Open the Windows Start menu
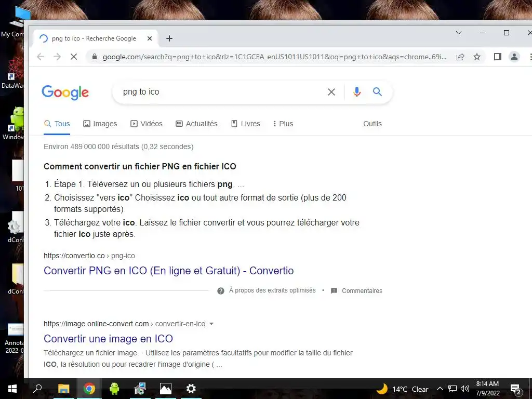532x399 pixels. tap(12, 389)
